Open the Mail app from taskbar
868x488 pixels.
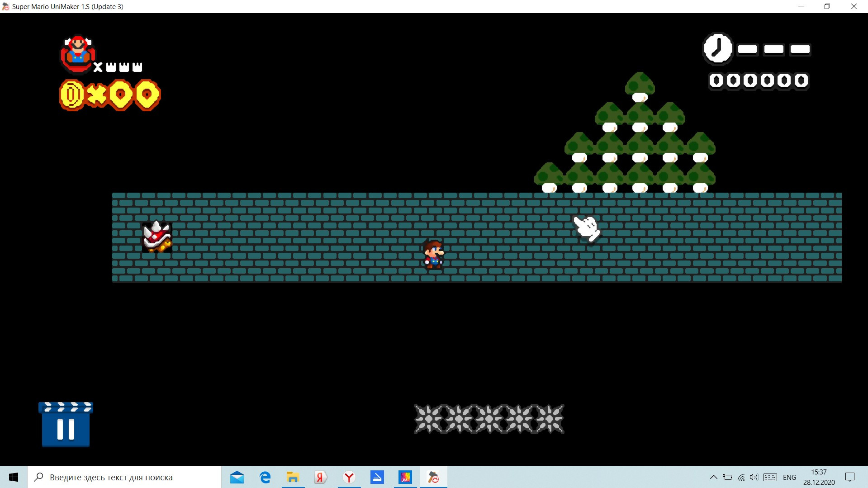point(237,477)
